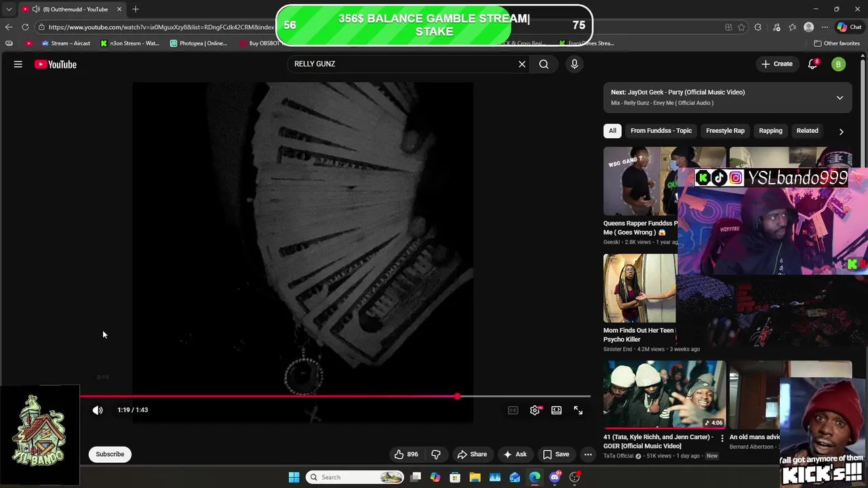
Task: Reload the YouTube page
Action: point(25,27)
